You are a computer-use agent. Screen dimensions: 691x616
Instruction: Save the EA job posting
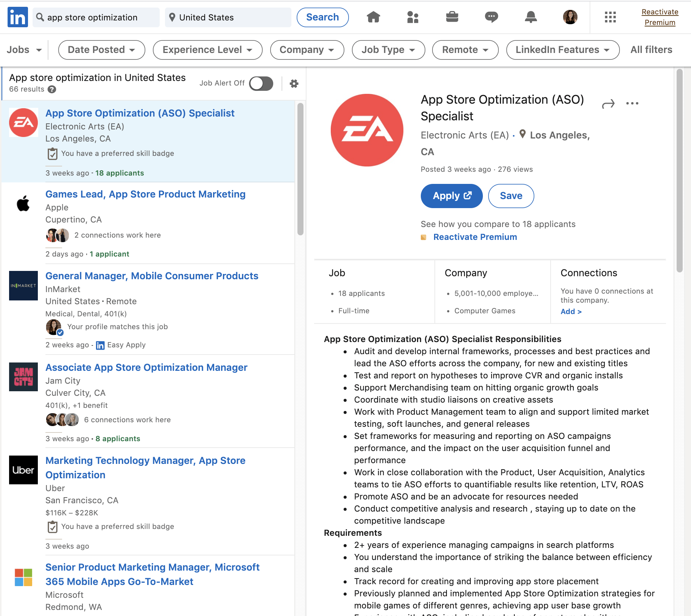(x=511, y=196)
